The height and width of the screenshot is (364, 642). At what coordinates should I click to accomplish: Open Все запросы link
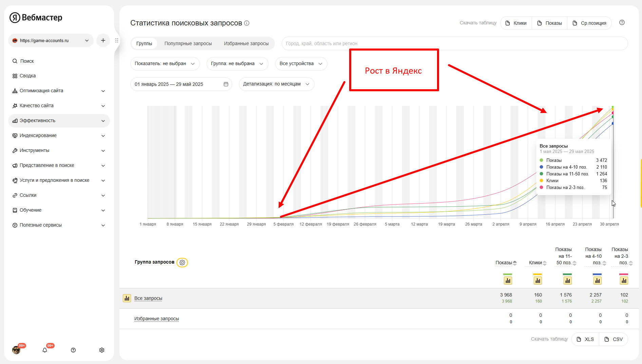(148, 299)
